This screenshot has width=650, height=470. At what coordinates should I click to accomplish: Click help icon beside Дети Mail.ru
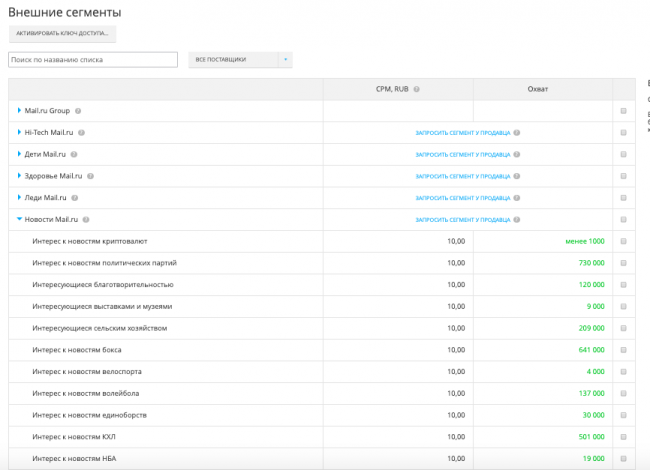[x=74, y=154]
